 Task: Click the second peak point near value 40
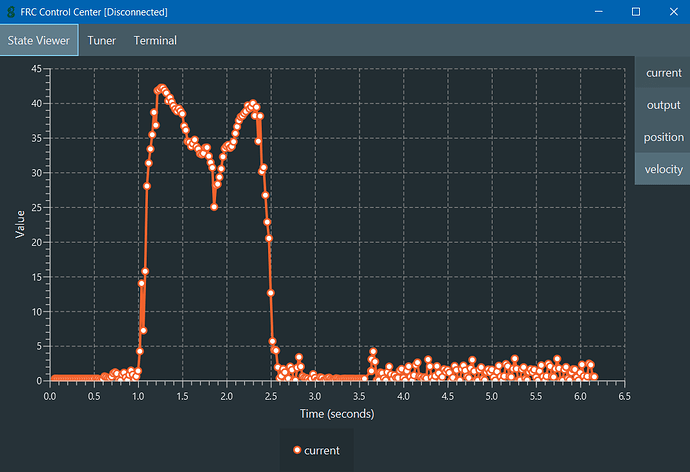tap(252, 104)
